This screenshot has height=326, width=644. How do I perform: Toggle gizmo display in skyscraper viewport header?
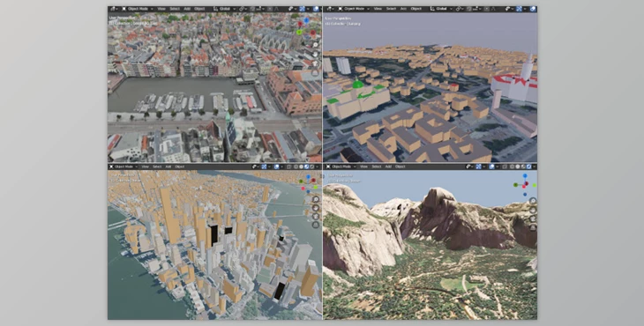pyautogui.click(x=264, y=167)
